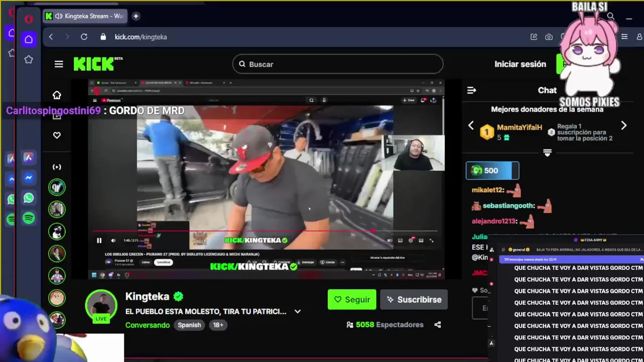Image resolution: width=644 pixels, height=362 pixels.
Task: Open the following heart icon in Kick sidebar
Action: pyautogui.click(x=57, y=135)
